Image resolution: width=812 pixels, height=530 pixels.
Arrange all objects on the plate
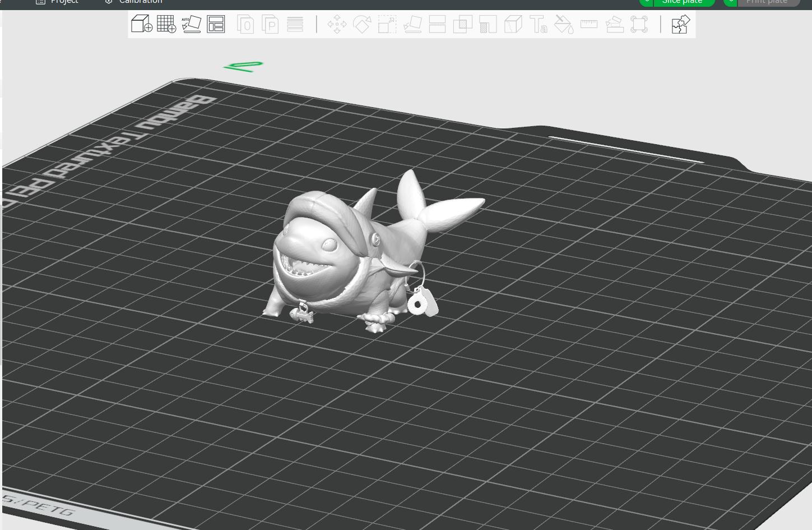(x=216, y=24)
